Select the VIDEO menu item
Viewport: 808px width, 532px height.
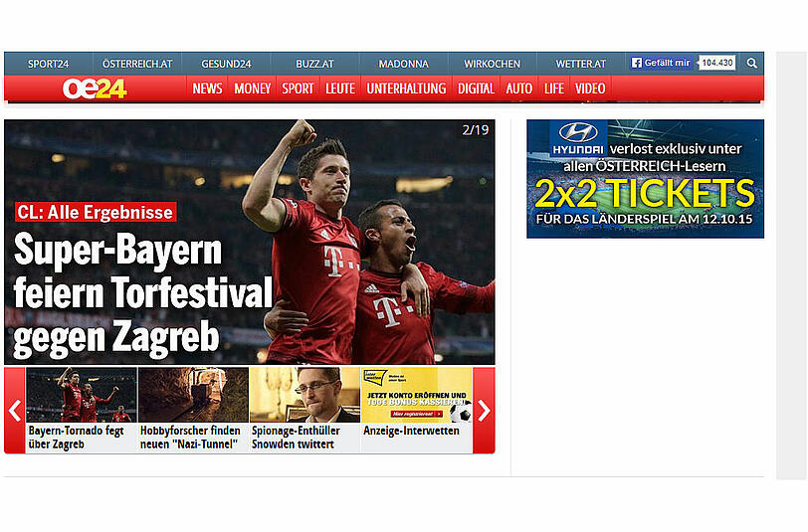(x=590, y=89)
